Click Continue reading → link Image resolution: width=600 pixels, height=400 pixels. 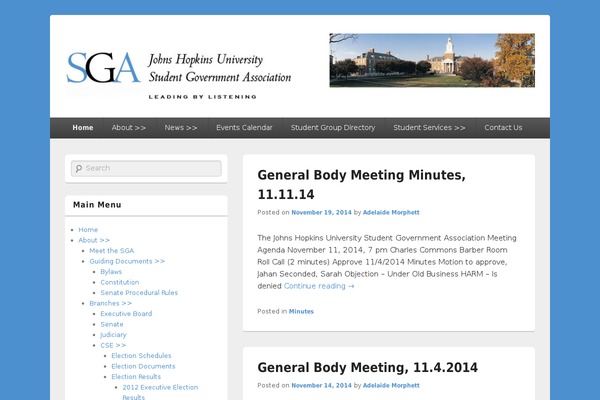(x=319, y=286)
